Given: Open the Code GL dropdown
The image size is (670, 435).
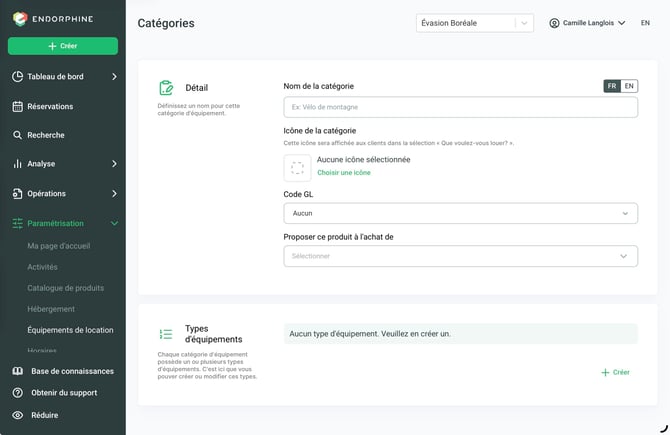Looking at the screenshot, I should tap(461, 213).
